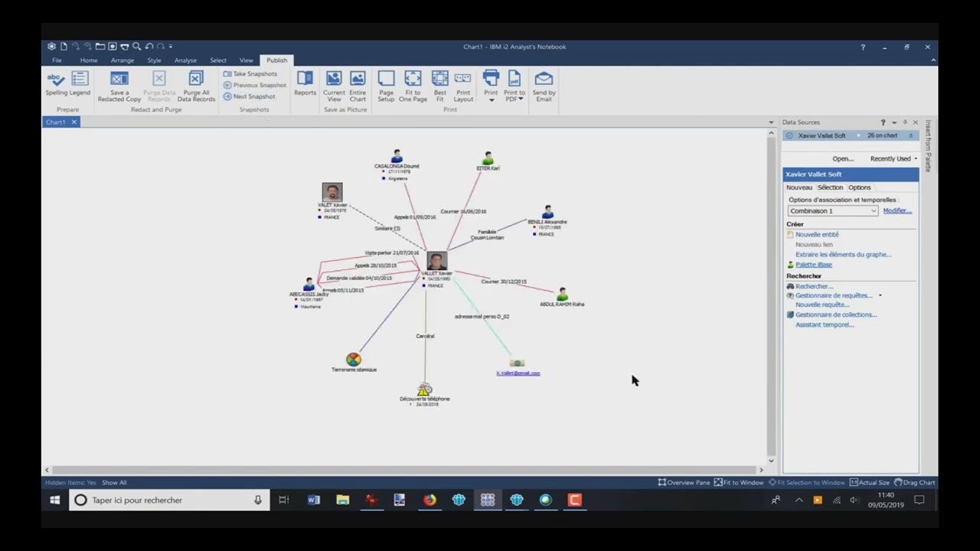
Task: Expand the Recently Used dropdown
Action: click(893, 159)
